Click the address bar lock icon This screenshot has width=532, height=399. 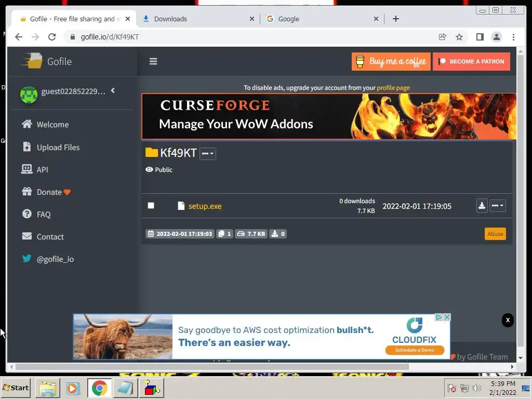(x=72, y=37)
